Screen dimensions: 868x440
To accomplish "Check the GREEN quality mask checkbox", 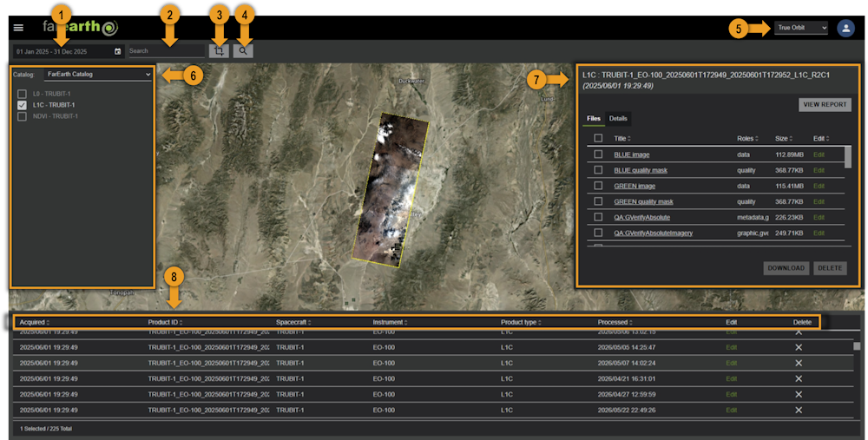I will (x=598, y=201).
